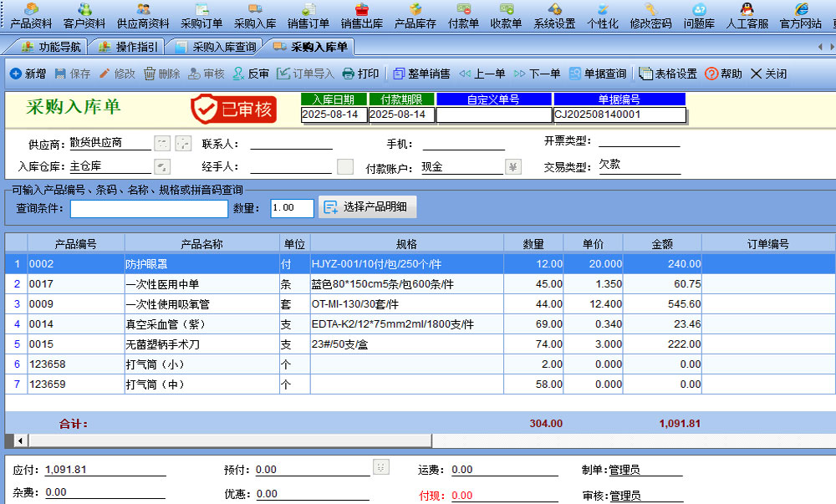Screen dimensions: 836x504
Task: Open 系统设置 settings icon
Action: click(x=554, y=16)
